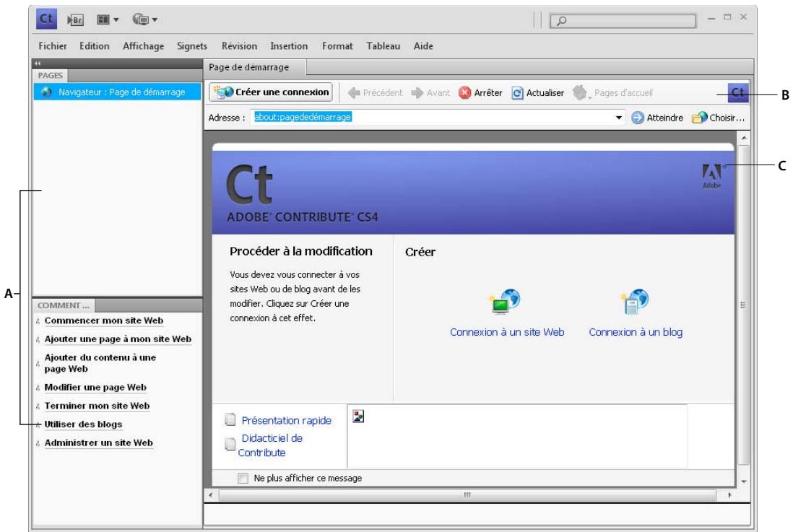The image size is (793, 532).
Task: Open the connection services dropdown icon
Action: click(x=144, y=19)
